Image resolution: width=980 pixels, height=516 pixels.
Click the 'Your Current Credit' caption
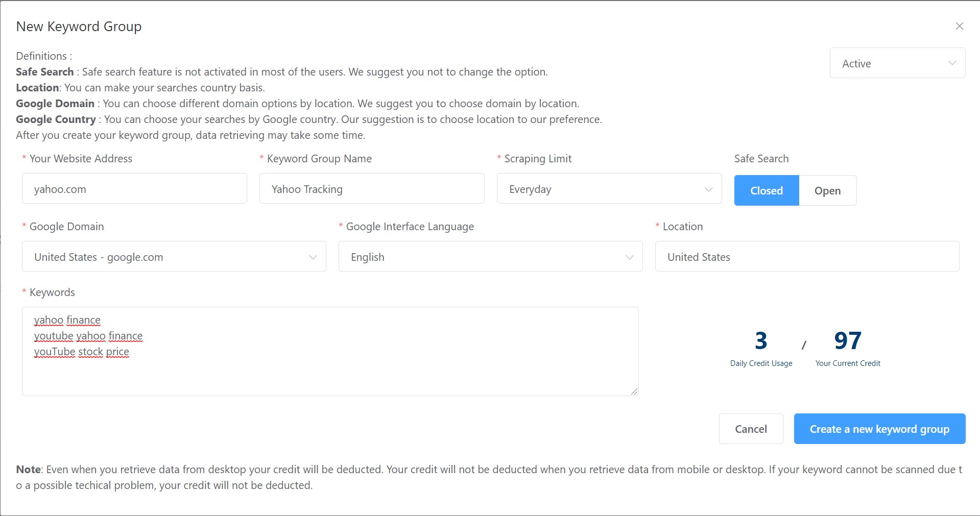tap(848, 363)
